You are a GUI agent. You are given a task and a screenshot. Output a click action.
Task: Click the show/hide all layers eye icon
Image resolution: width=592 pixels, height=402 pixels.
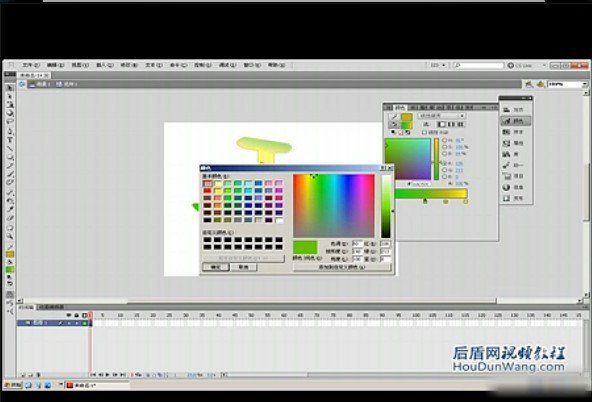(68, 315)
